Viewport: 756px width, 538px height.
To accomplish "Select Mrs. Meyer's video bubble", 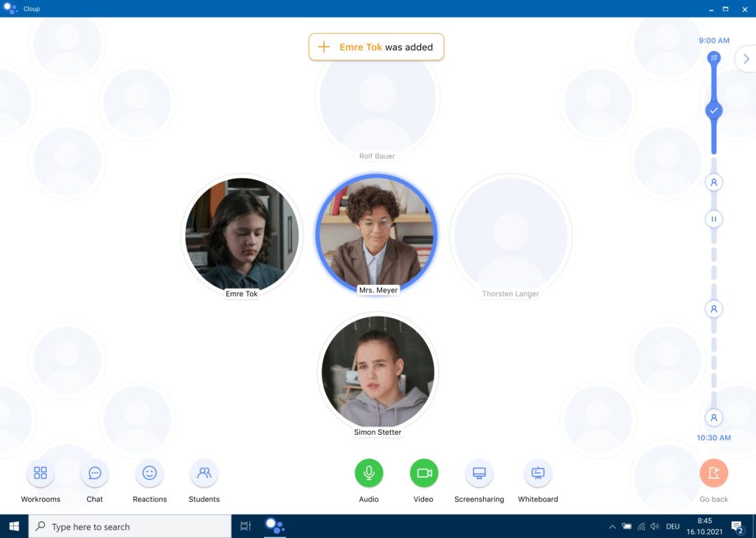I will [377, 234].
